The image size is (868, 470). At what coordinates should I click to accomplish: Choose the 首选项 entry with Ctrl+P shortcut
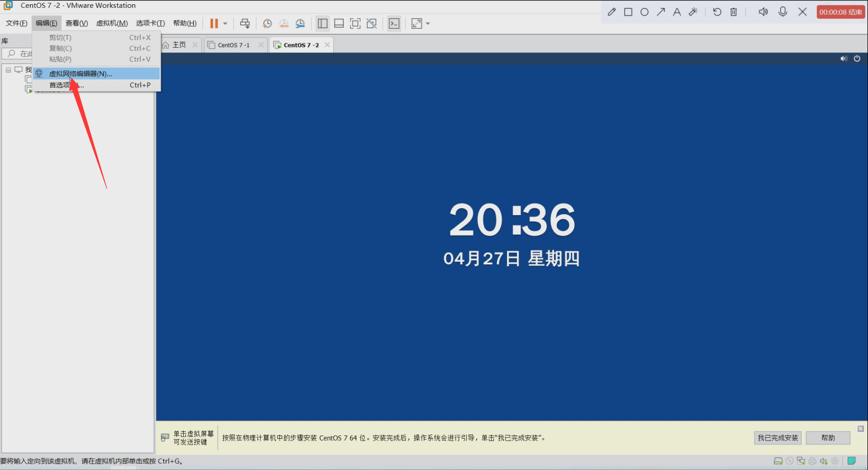pyautogui.click(x=96, y=85)
